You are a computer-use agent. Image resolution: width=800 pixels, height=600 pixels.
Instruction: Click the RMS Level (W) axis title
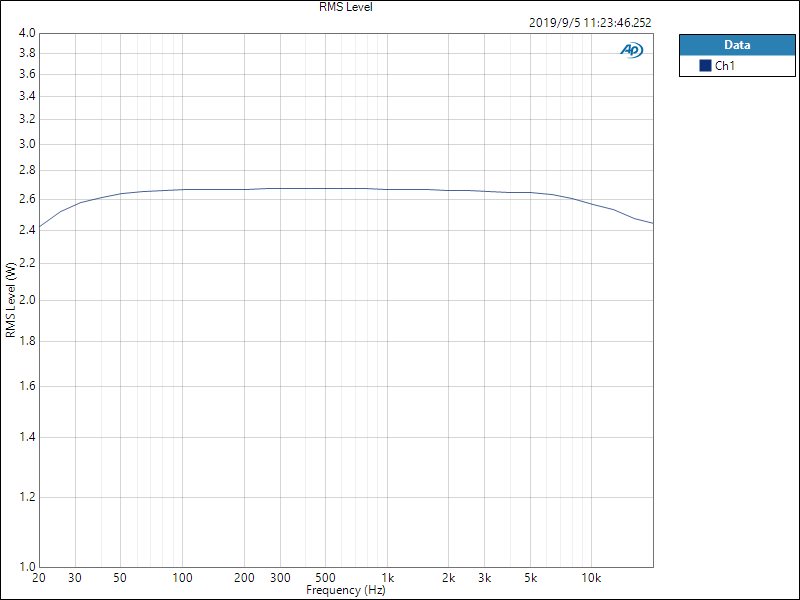point(10,299)
